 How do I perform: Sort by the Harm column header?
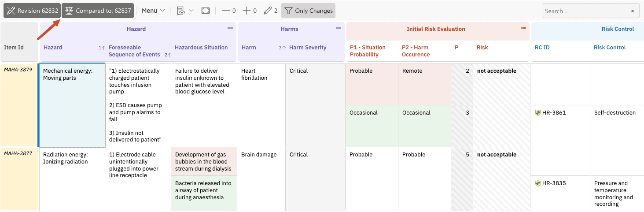coord(249,47)
